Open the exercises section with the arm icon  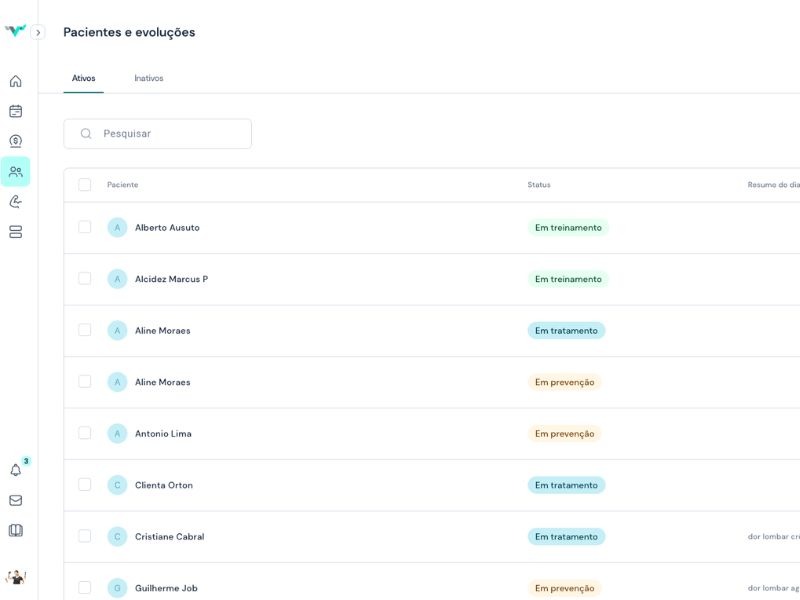(15, 201)
